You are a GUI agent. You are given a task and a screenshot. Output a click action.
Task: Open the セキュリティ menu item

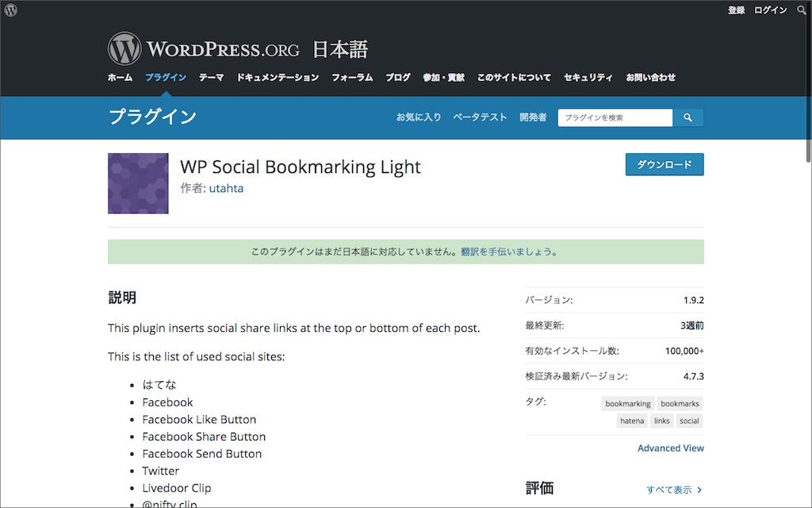[x=588, y=77]
